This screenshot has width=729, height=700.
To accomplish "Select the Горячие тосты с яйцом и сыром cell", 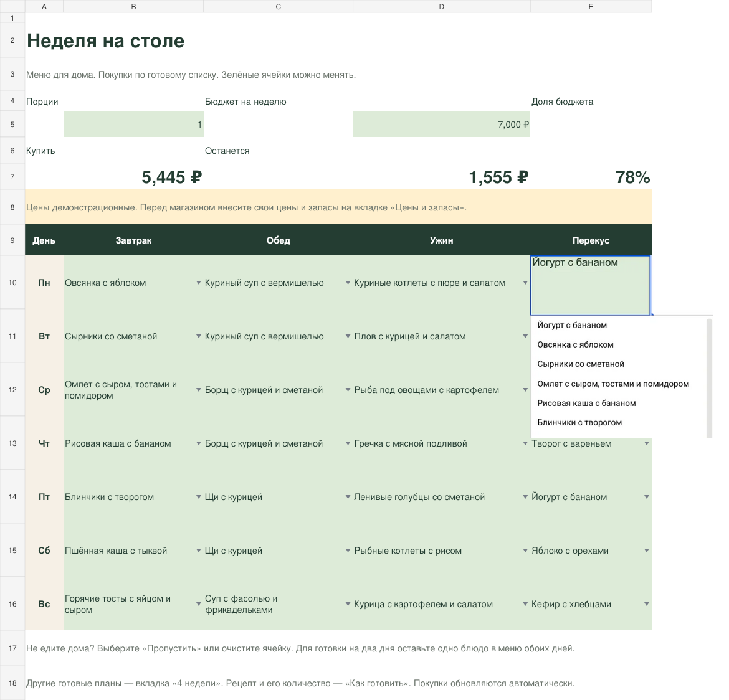I will tap(133, 604).
